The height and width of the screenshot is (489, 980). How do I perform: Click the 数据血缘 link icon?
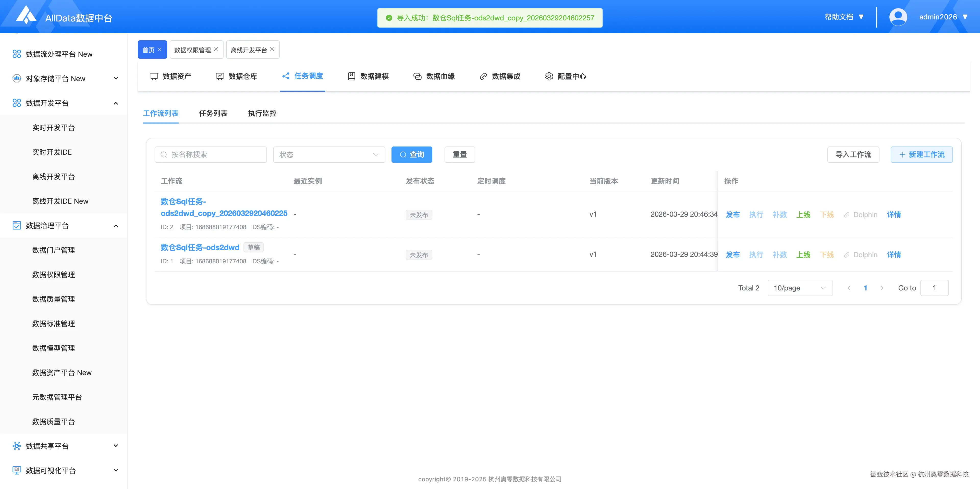(417, 77)
